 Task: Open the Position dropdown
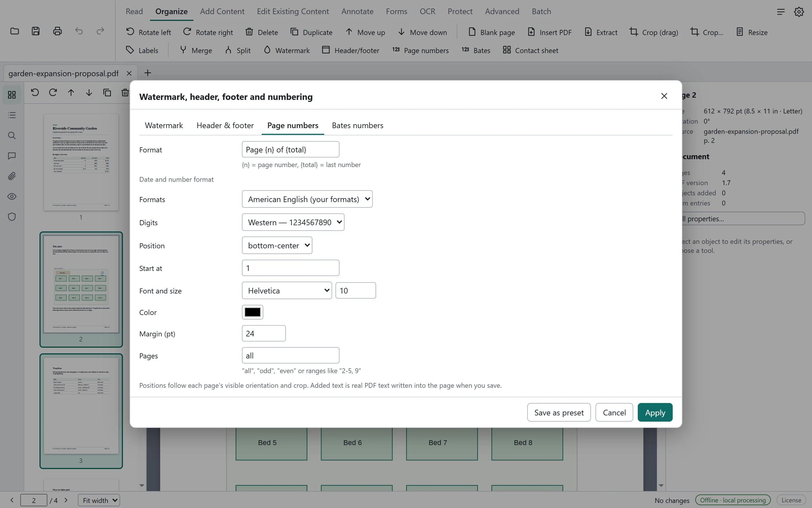coord(277,246)
